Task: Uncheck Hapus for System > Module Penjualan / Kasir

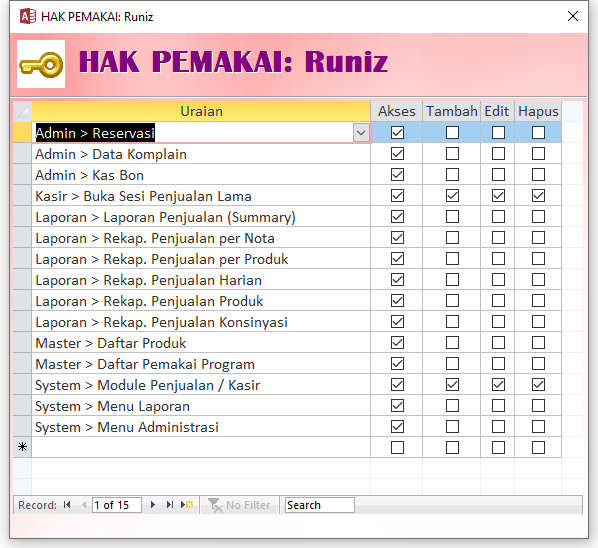Action: (x=538, y=384)
